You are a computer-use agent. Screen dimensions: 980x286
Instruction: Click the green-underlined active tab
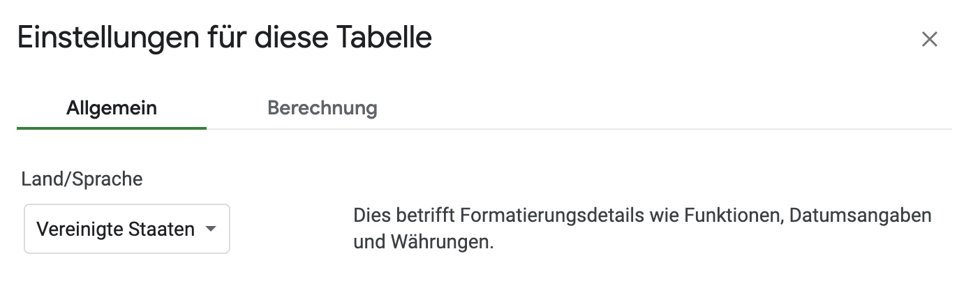point(112,109)
